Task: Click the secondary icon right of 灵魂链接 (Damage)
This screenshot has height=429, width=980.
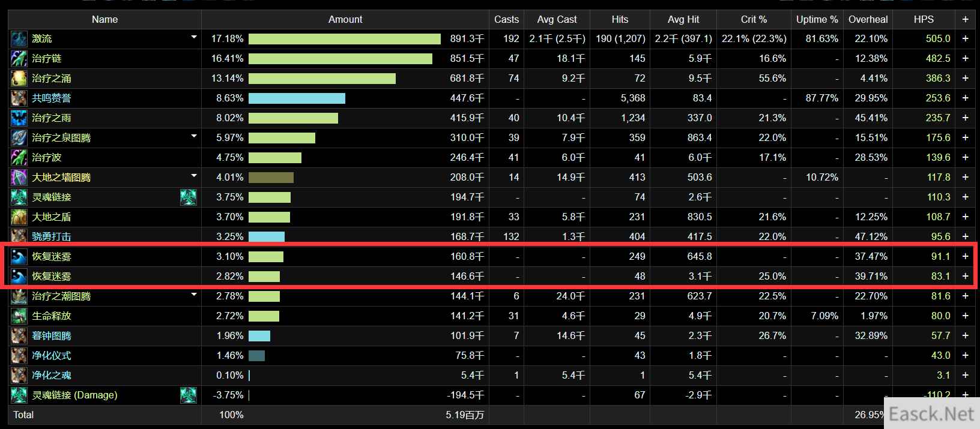Action: click(x=189, y=395)
